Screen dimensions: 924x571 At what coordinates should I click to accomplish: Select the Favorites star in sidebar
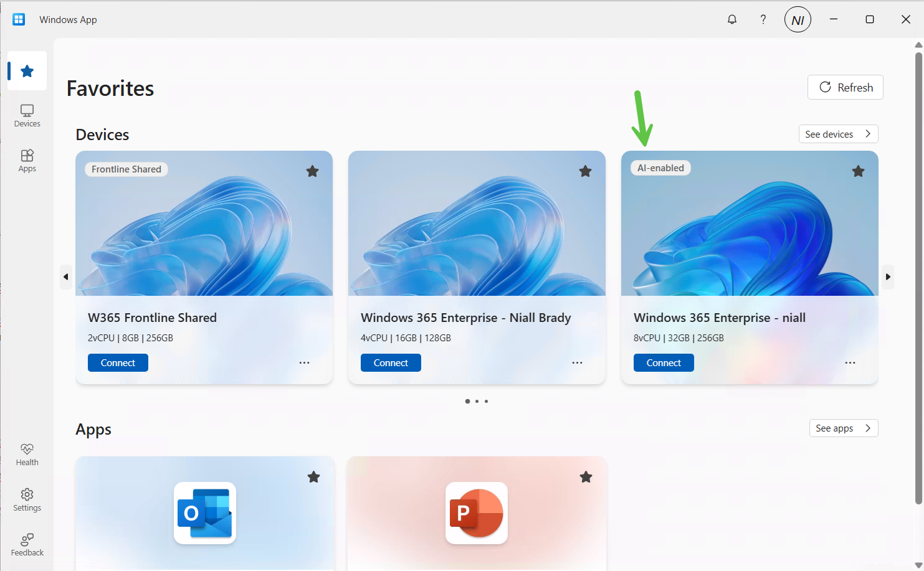click(x=27, y=70)
